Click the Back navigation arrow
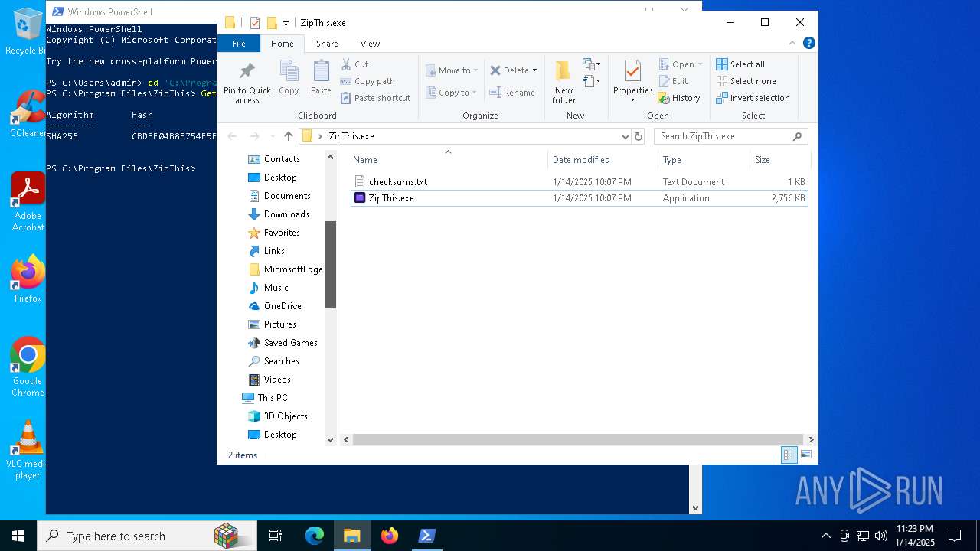This screenshot has width=980, height=551. [x=233, y=136]
